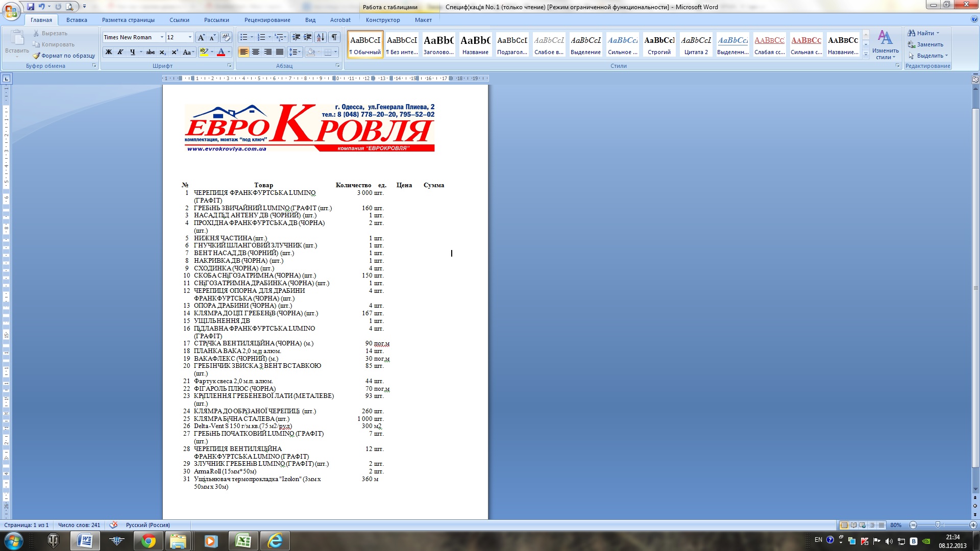Viewport: 980px width, 551px height.
Task: Click the Найти button
Action: 923,33
